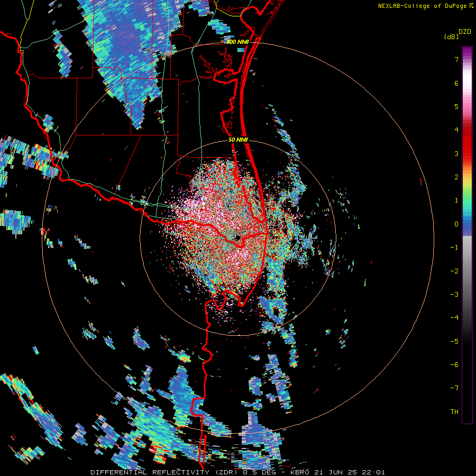Image resolution: width=476 pixels, height=476 pixels.
Task: Click the black radar site dot at center
Action: coord(238,237)
